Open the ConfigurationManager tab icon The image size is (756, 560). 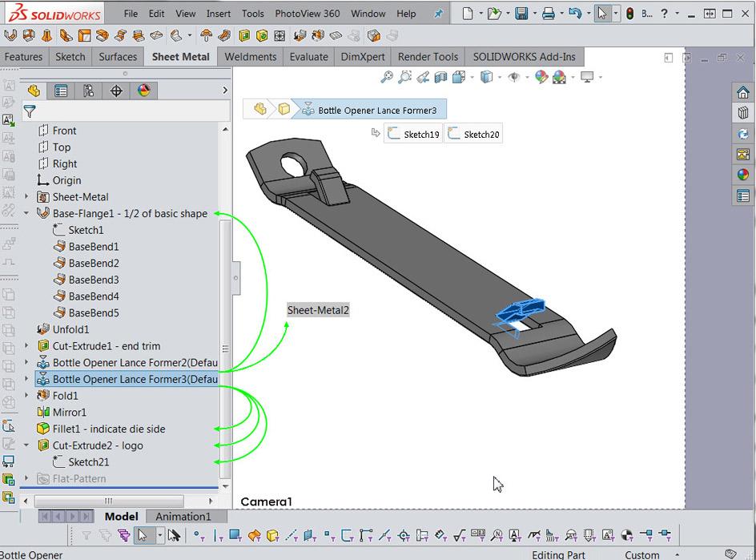89,91
